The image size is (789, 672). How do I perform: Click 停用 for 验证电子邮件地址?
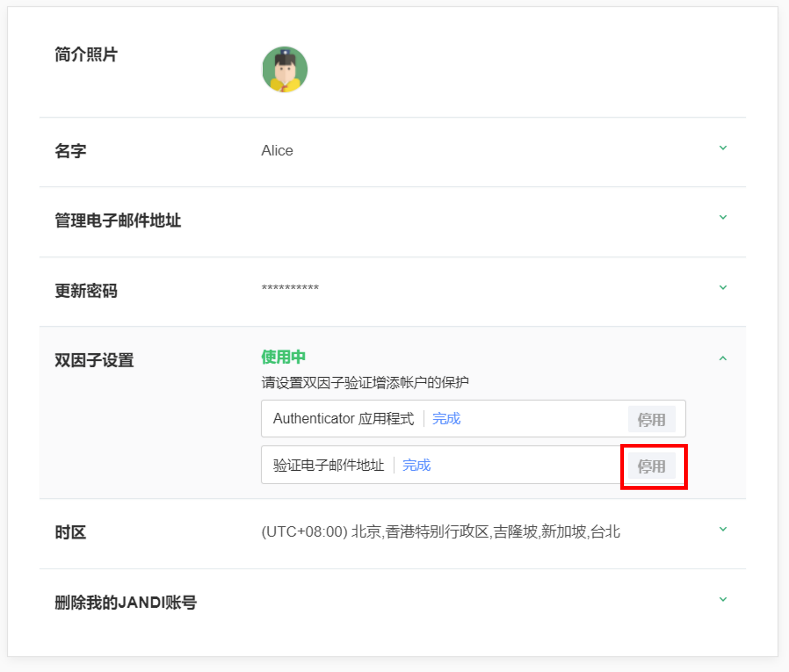point(651,466)
